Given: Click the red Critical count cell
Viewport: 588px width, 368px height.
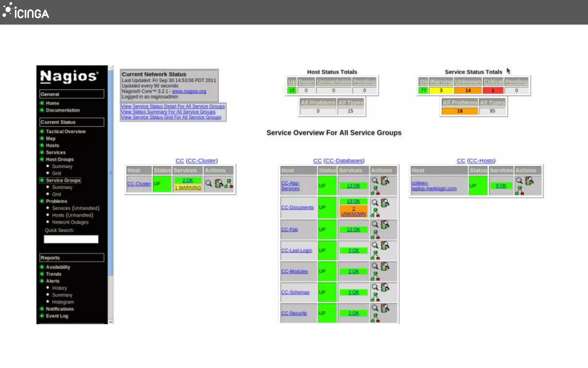Looking at the screenshot, I should [493, 91].
